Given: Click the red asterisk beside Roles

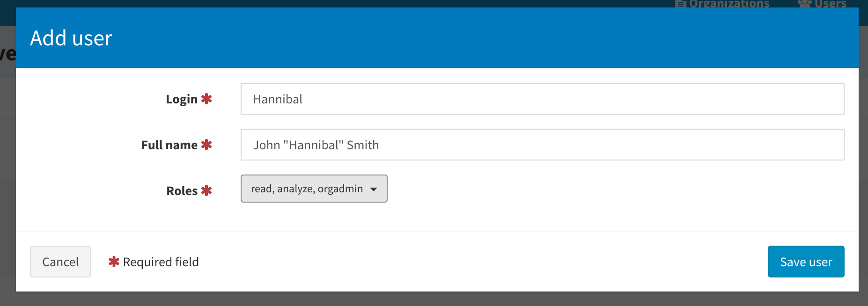Looking at the screenshot, I should click(x=206, y=190).
